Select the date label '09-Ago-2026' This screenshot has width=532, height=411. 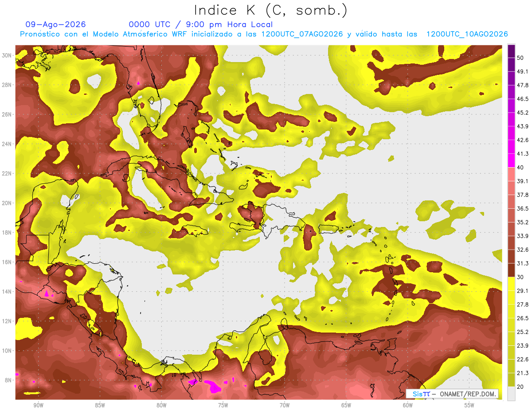coord(56,24)
